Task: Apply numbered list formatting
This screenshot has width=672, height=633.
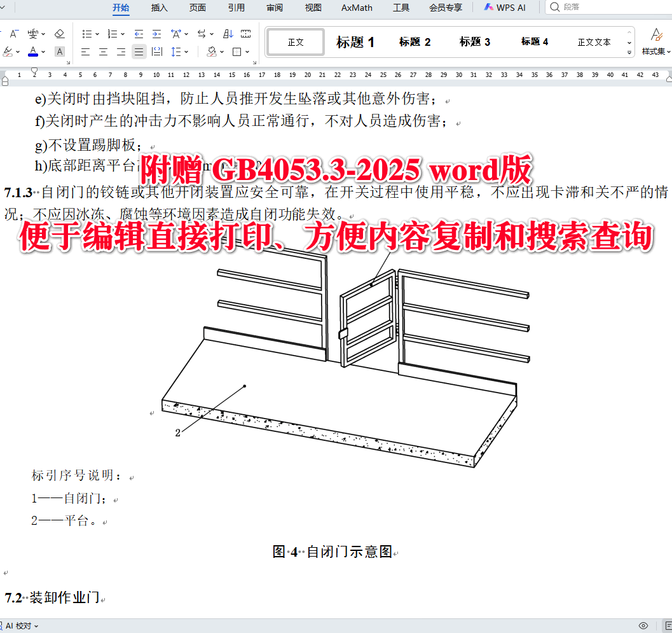Action: point(113,34)
